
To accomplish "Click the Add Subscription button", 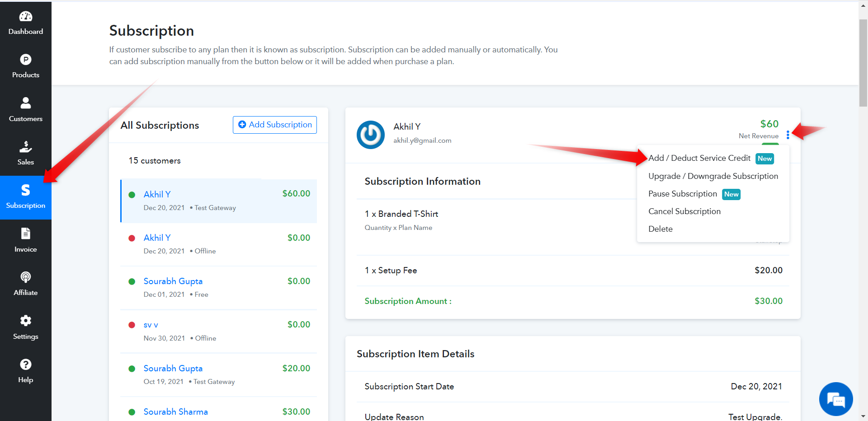I will [x=275, y=125].
